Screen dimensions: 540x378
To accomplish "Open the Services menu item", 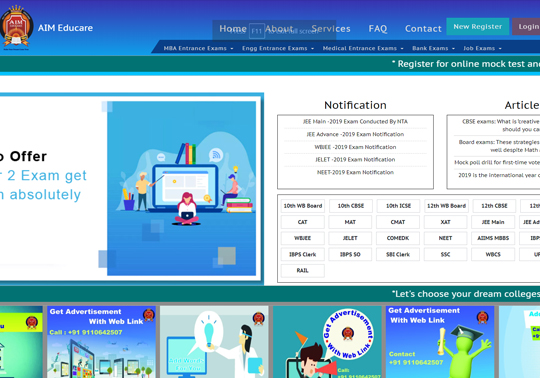I will point(331,29).
